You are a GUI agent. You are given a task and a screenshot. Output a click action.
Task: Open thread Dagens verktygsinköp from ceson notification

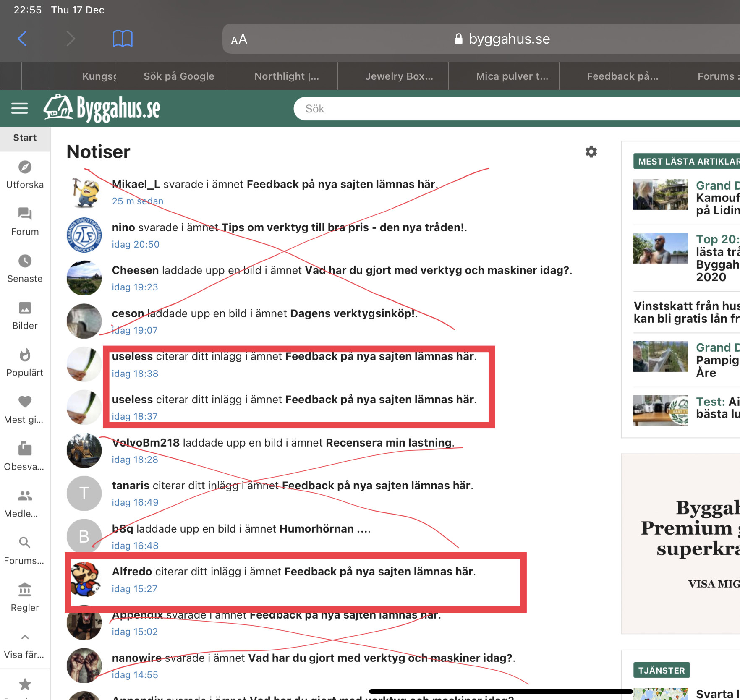(x=352, y=313)
